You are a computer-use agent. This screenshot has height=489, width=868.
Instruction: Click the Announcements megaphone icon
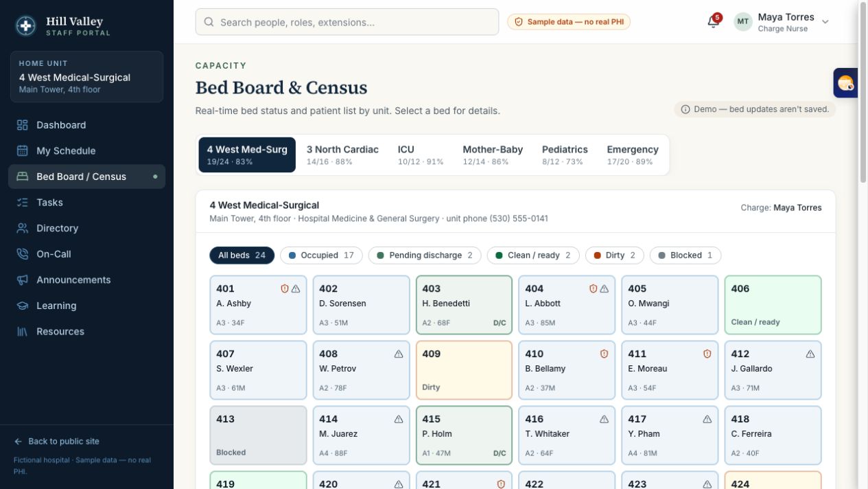click(23, 280)
